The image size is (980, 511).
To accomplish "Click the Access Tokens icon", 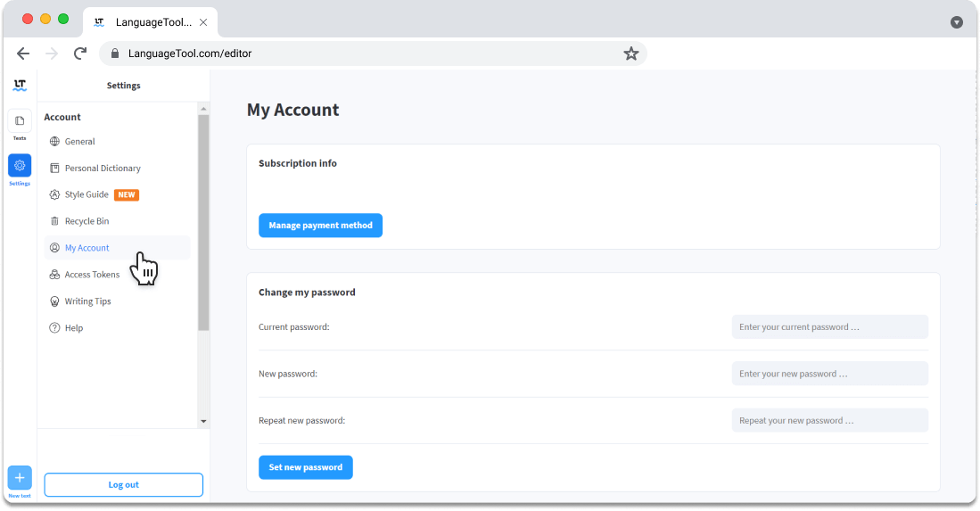I will point(55,275).
